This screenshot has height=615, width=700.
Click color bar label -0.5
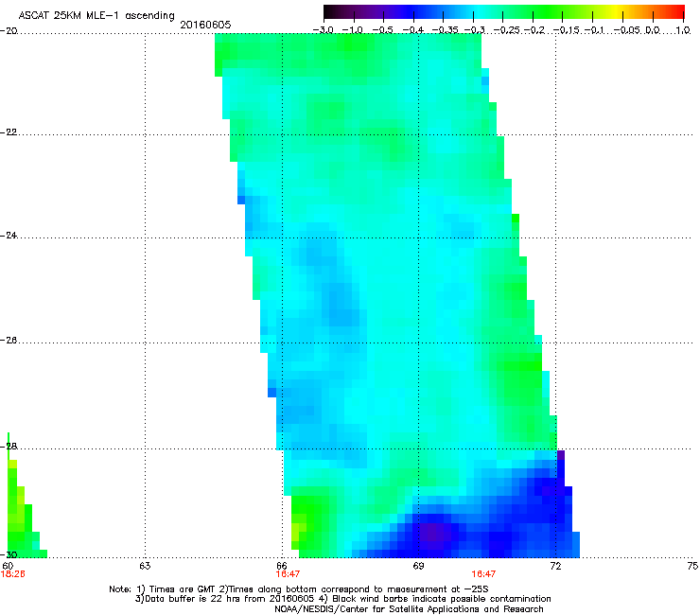382,30
